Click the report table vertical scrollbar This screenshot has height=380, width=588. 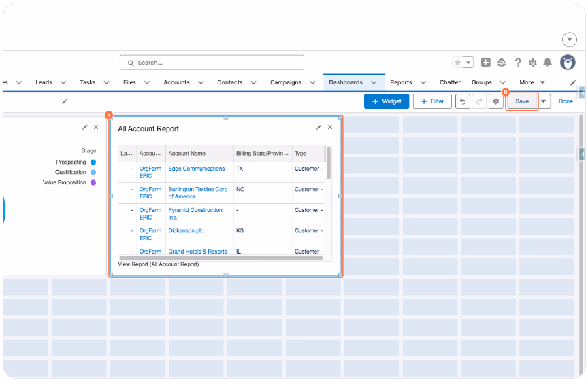click(329, 163)
